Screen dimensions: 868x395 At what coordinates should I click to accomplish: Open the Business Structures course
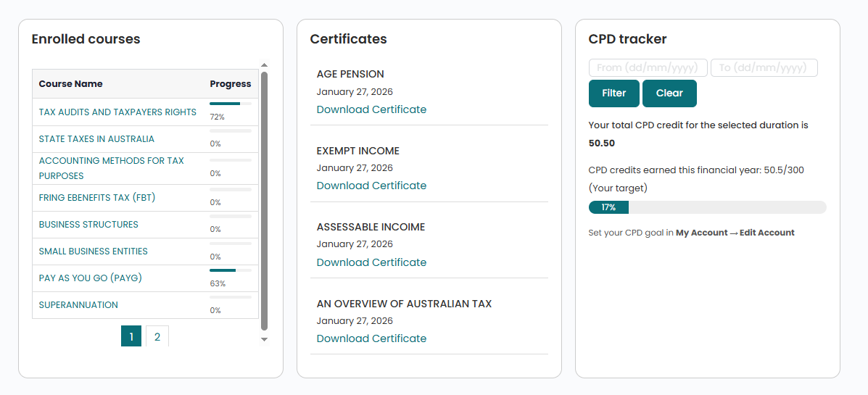tap(88, 225)
